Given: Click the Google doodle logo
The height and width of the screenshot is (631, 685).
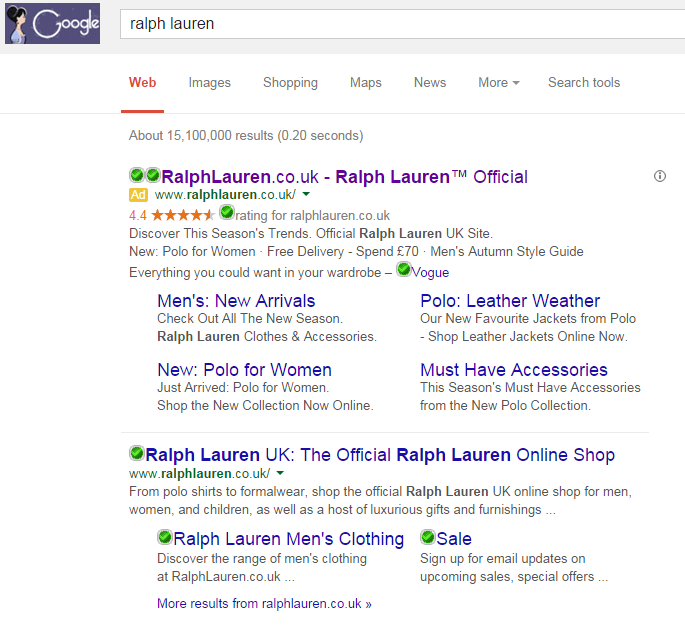Looking at the screenshot, I should pyautogui.click(x=52, y=23).
